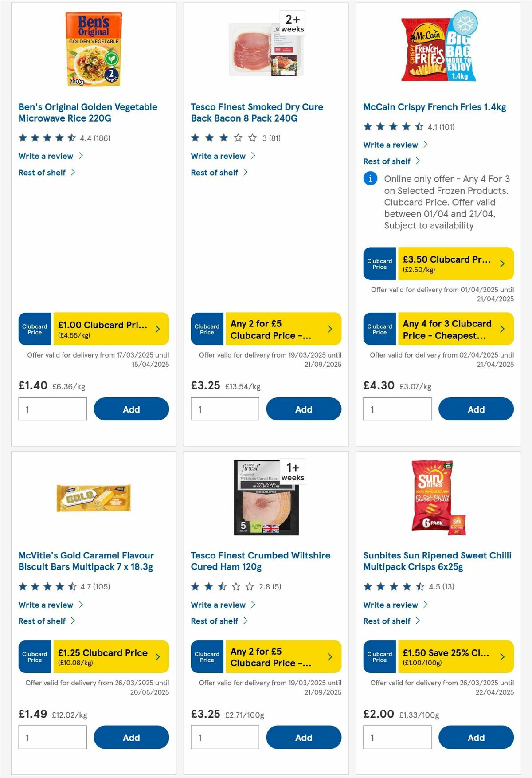Screen dimensions: 532x778
Task: Open Write a review for Sunbites crisps
Action: pos(390,605)
